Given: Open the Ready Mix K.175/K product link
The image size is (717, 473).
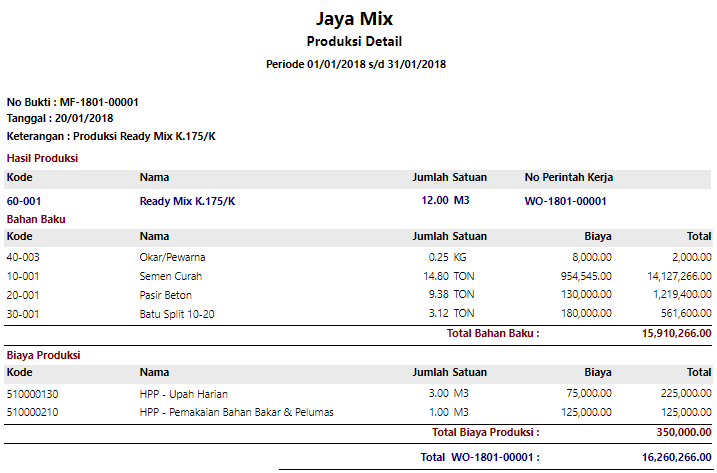Looking at the screenshot, I should click(187, 201).
